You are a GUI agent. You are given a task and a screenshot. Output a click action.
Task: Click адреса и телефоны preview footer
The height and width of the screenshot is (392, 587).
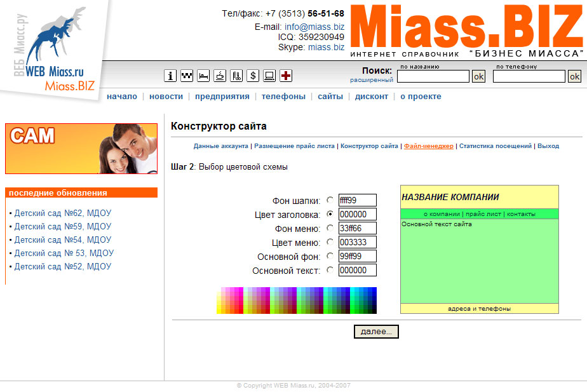coord(480,309)
